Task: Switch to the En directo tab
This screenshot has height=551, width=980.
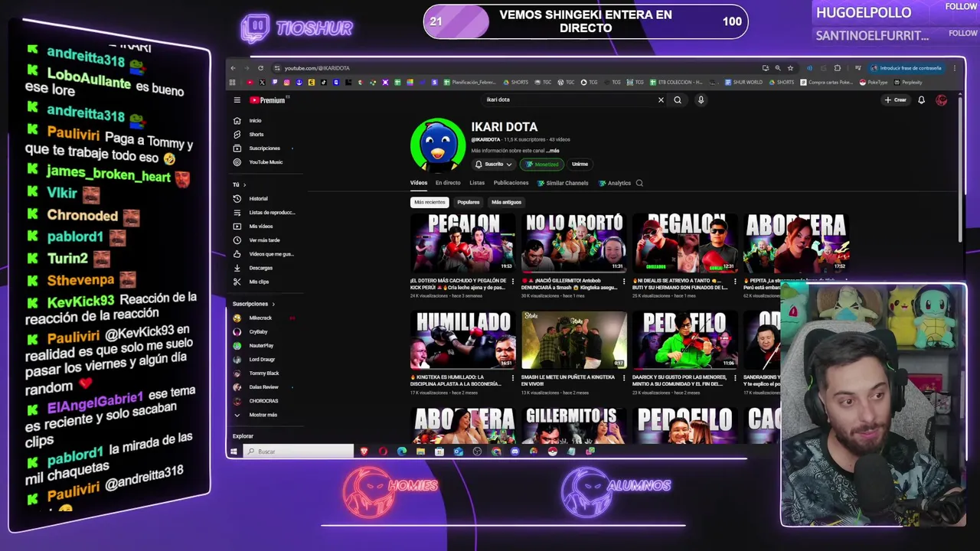Action: 448,184
